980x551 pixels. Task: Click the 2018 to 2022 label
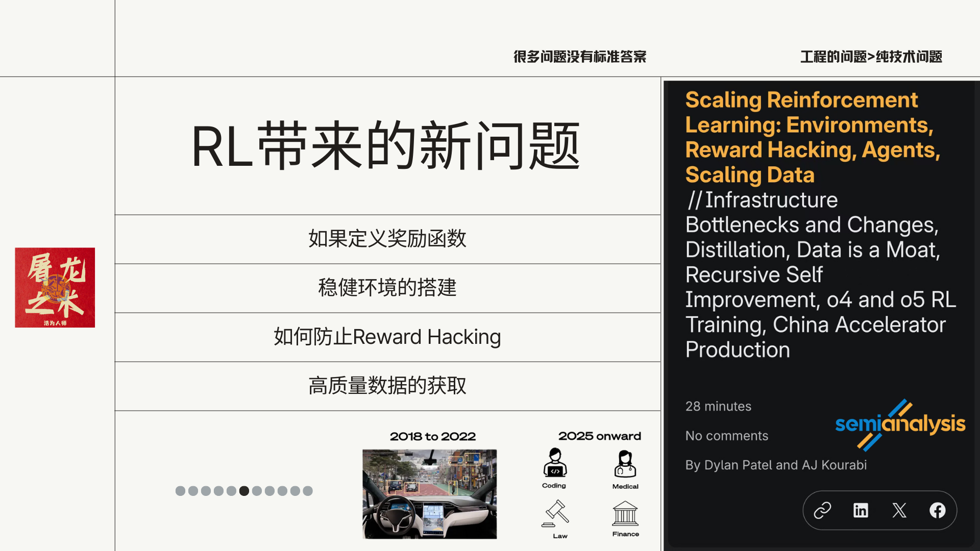(433, 436)
